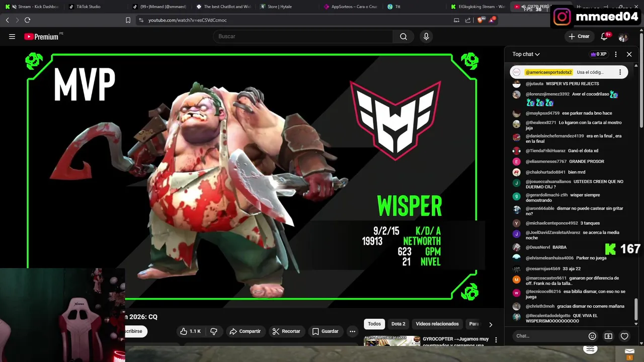This screenshot has width=644, height=362.
Task: Dislike the video
Action: click(x=214, y=331)
